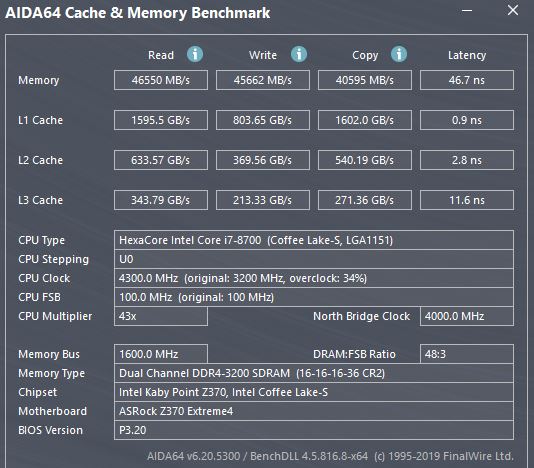Select the Memory Write 45662 MB/s field
The height and width of the screenshot is (468, 534).
(x=263, y=80)
